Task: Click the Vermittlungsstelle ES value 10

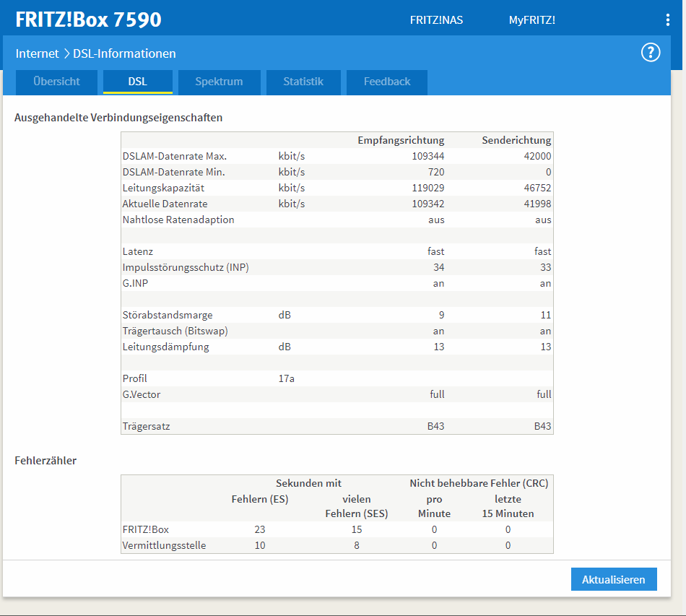Action: pyautogui.click(x=260, y=545)
